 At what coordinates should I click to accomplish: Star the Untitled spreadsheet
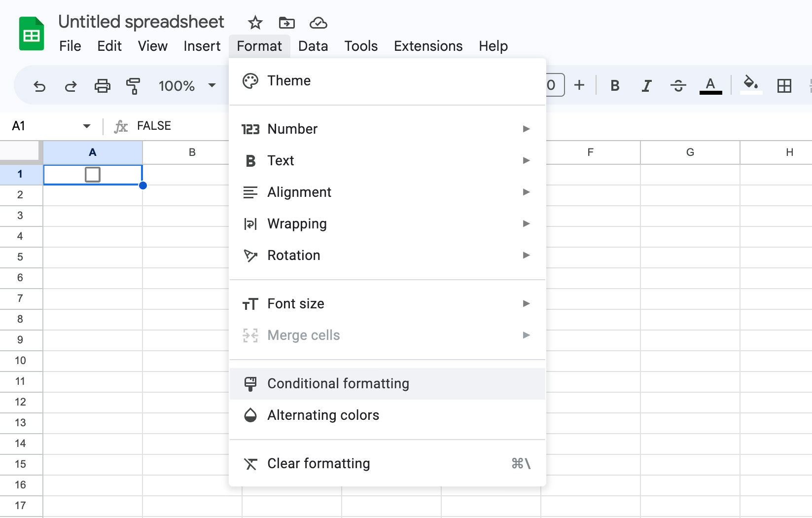pos(255,23)
